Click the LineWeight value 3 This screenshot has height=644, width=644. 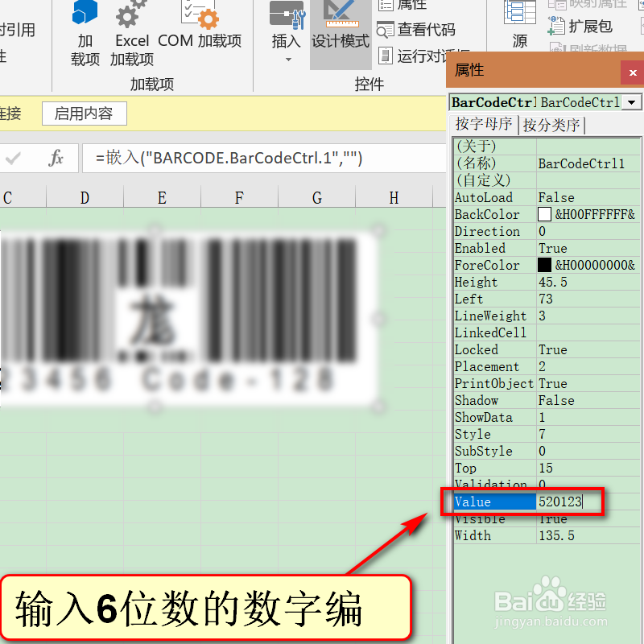[x=588, y=316]
